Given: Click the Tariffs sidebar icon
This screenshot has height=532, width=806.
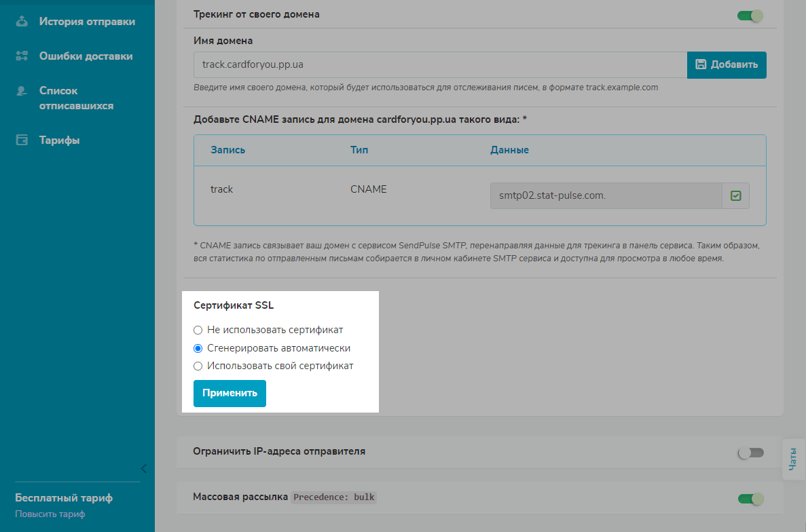Looking at the screenshot, I should [x=22, y=140].
